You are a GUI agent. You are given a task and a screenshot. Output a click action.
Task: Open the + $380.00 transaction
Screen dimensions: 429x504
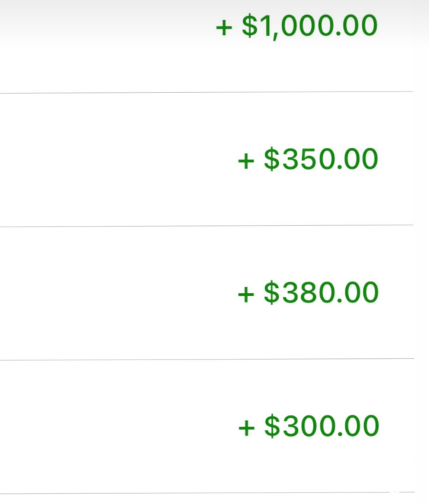(x=308, y=292)
